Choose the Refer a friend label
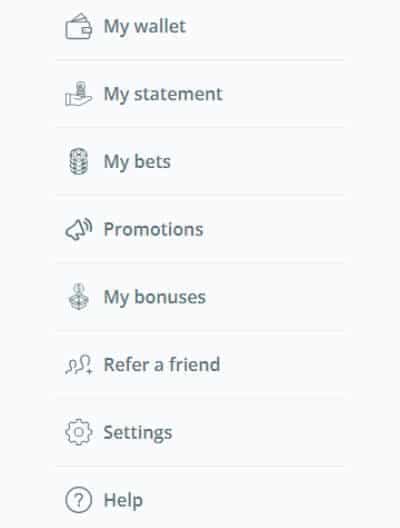Viewport: 400px width, 528px height. coord(162,365)
